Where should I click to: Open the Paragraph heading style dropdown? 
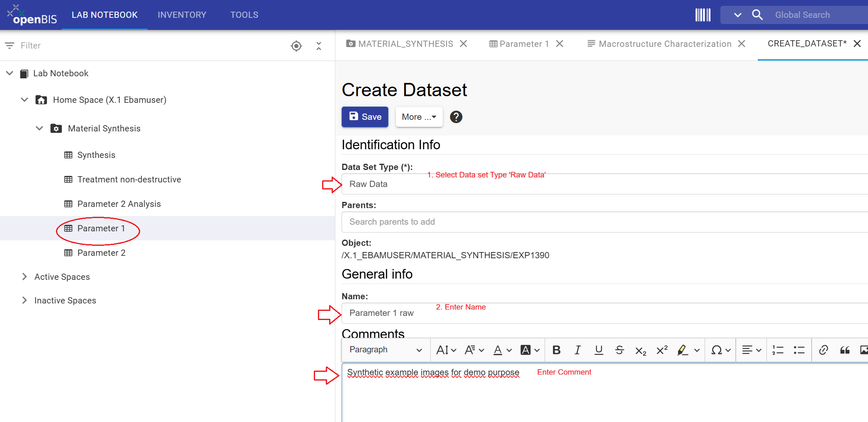coord(386,350)
